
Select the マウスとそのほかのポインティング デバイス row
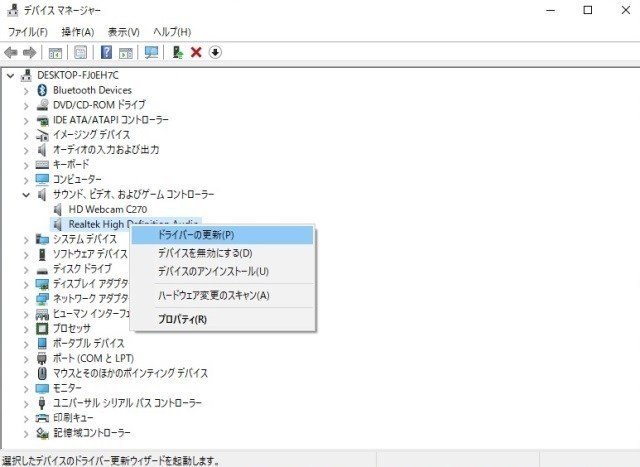(122, 373)
